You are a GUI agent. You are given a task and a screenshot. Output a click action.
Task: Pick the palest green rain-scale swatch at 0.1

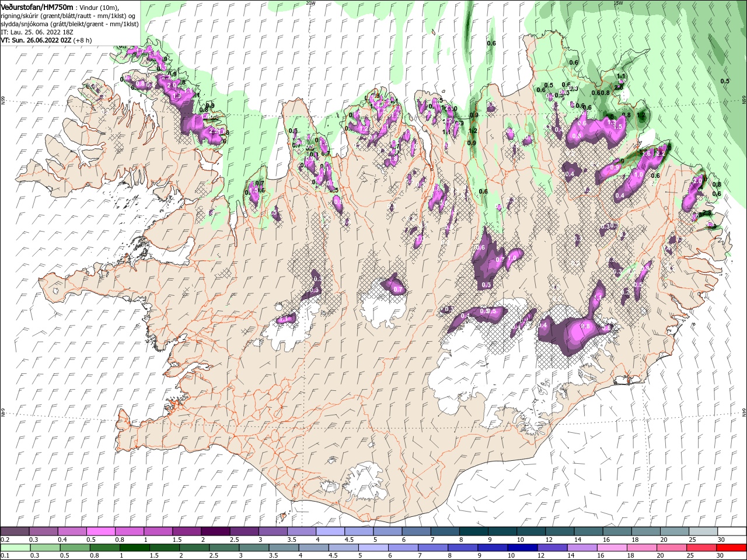(x=15, y=548)
